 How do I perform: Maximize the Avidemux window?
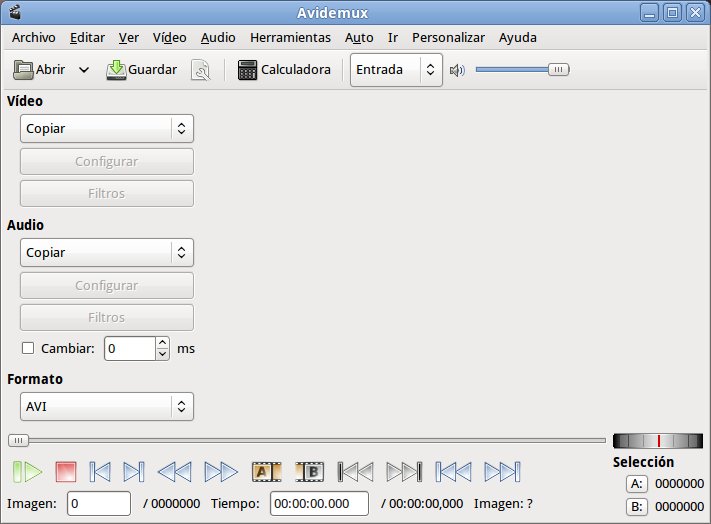pyautogui.click(x=672, y=13)
